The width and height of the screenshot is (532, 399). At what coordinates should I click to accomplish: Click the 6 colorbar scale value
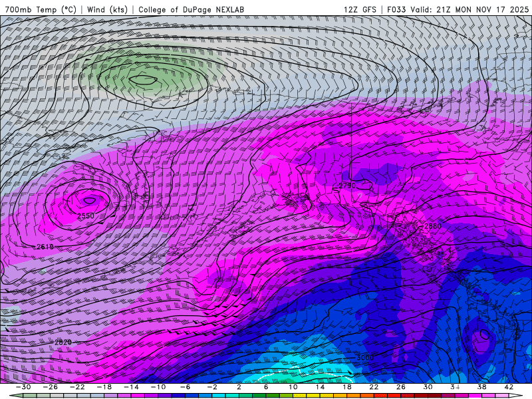tap(265, 387)
